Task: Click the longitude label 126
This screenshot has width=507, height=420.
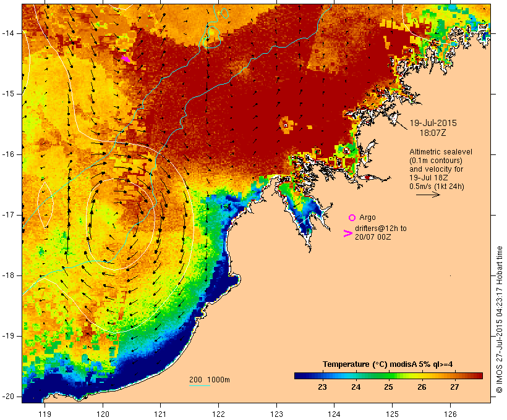Action: [x=450, y=414]
